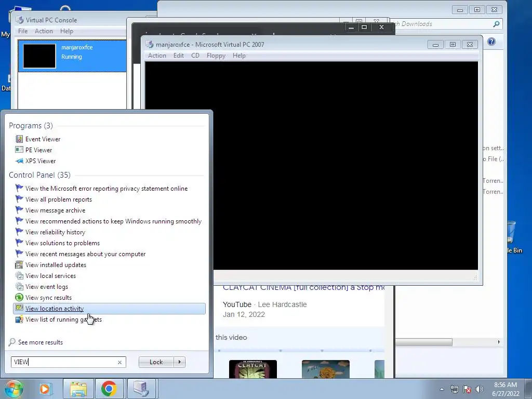Screen dimensions: 532x399
Task: Open the Recycle Bin desktop icon
Action: [x=514, y=237]
